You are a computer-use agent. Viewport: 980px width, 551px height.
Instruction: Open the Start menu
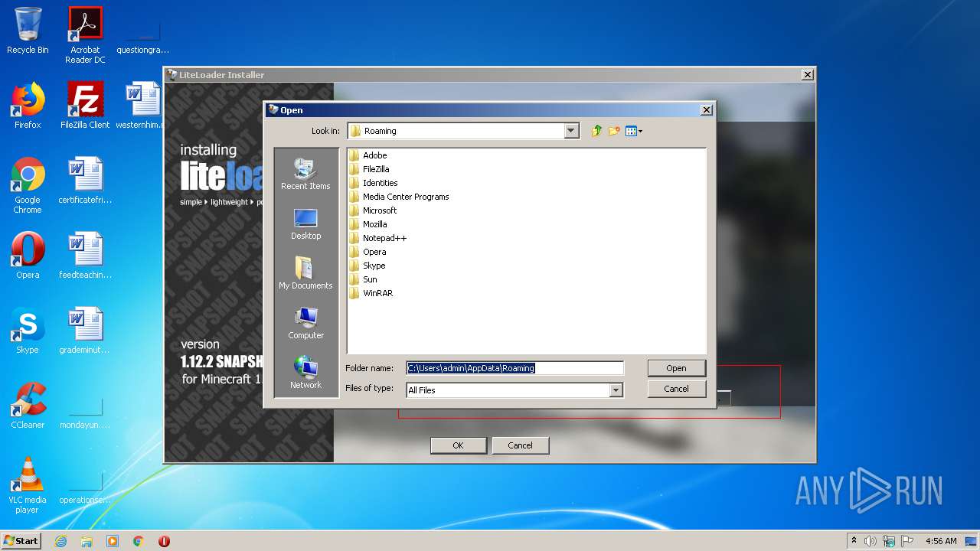(x=21, y=541)
